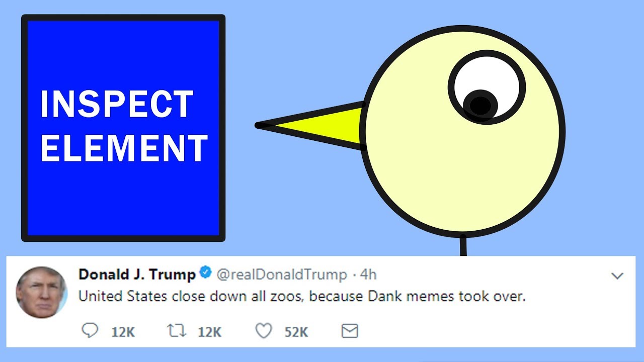The image size is (644, 362).
Task: Click the word INSPECT in the blue box
Action: pyautogui.click(x=117, y=104)
